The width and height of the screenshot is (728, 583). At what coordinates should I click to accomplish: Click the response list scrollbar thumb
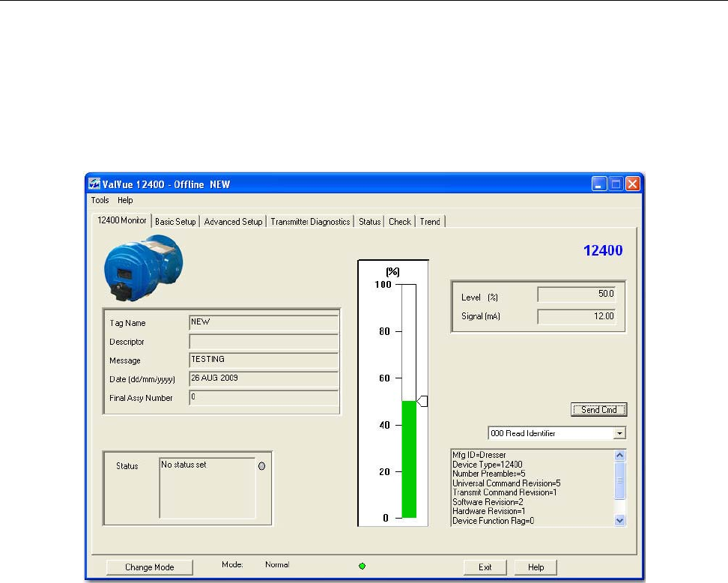point(620,480)
